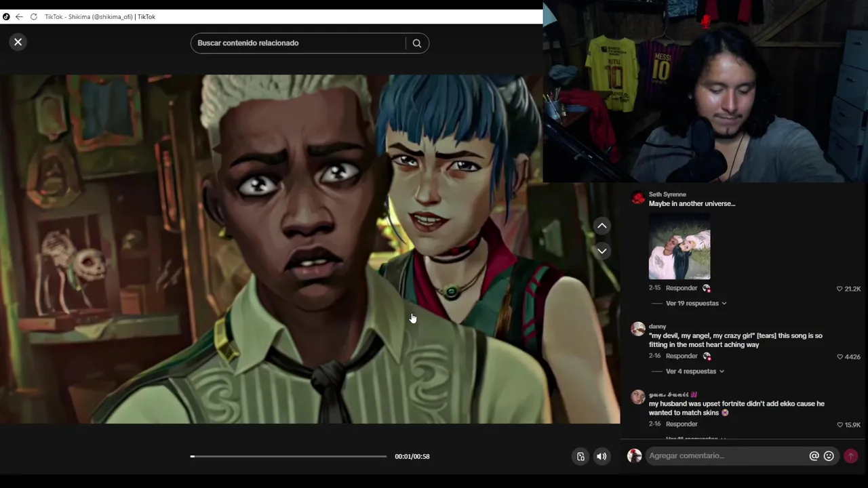Focus the 'Agregar comentario...' field
Viewport: 868px width, 488px height.
pyautogui.click(x=726, y=456)
